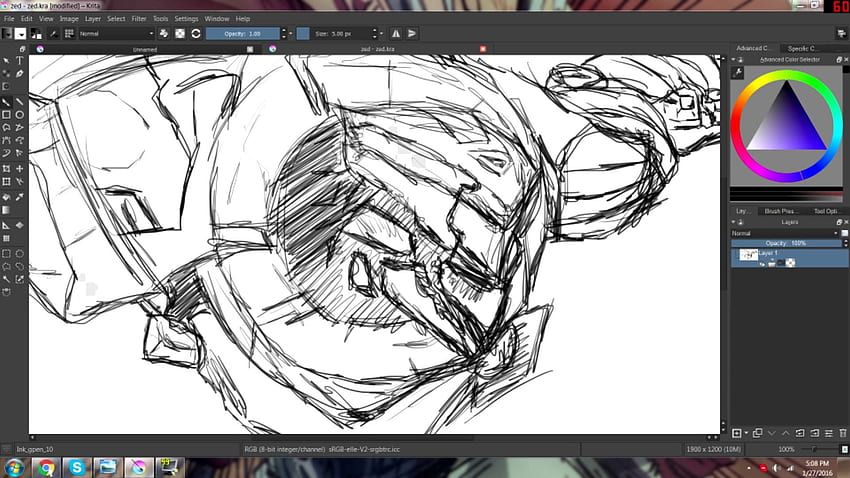The height and width of the screenshot is (478, 850).
Task: Toggle Layer 1 alpha lock
Action: click(790, 263)
